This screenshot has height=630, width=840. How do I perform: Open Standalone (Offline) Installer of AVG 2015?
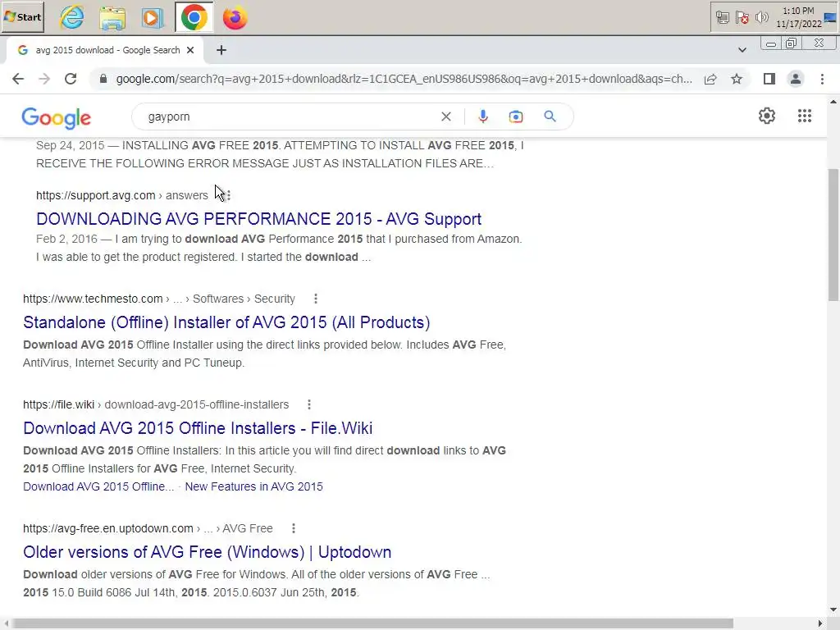226,322
